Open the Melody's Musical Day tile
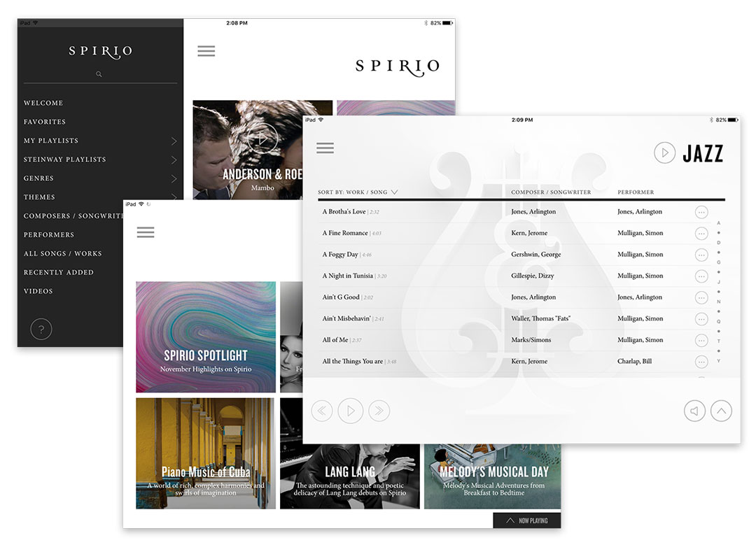 coord(493,476)
